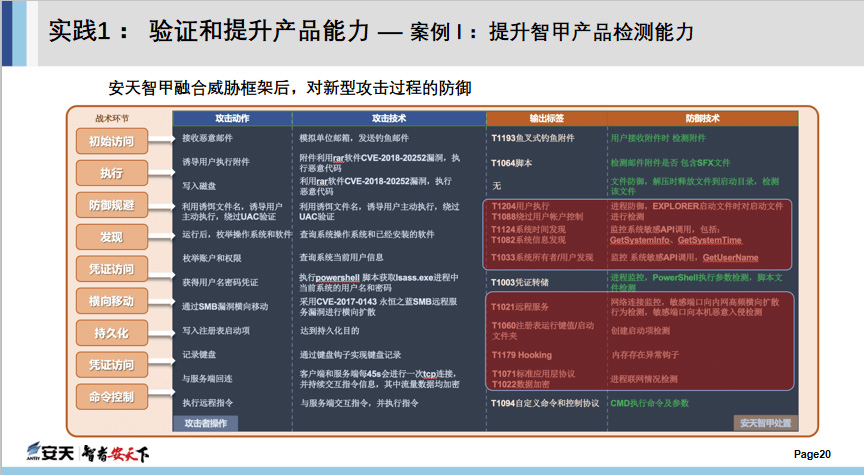
Task: Click the Page20 page number
Action: (812, 454)
